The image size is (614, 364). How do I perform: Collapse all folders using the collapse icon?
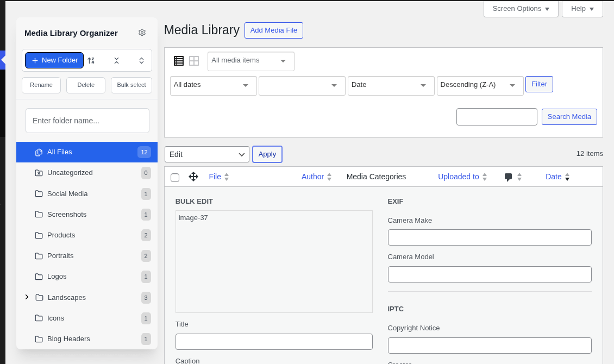pos(117,60)
